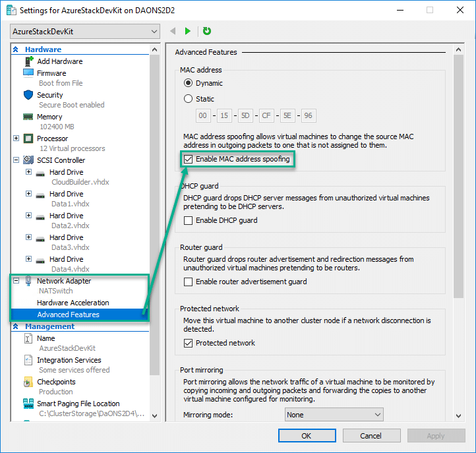The height and width of the screenshot is (453, 476).
Task: Click the Memory chip icon
Action: click(x=28, y=117)
